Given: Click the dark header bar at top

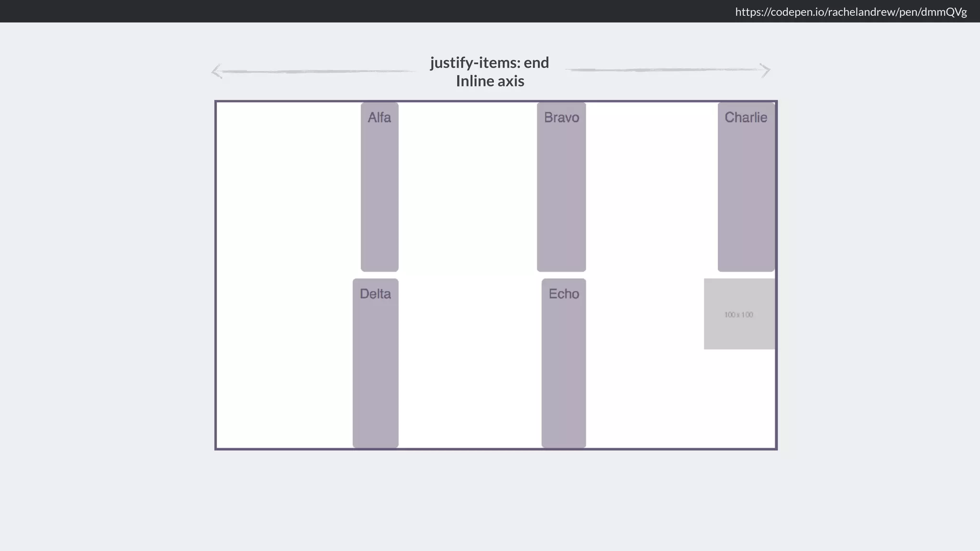Looking at the screenshot, I should 335,11.
